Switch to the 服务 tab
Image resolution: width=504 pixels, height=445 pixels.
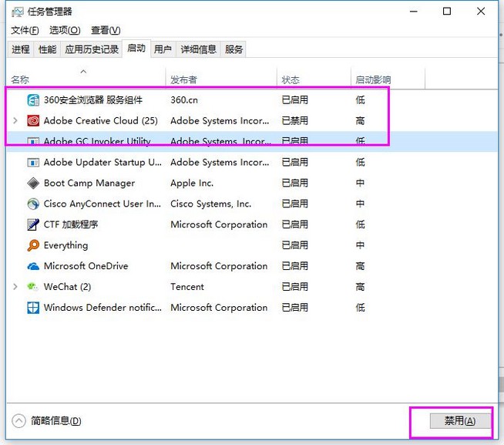click(x=234, y=49)
